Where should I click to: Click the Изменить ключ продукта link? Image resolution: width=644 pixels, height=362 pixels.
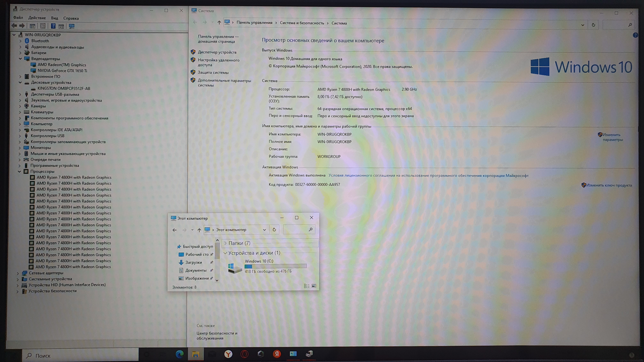click(x=609, y=185)
